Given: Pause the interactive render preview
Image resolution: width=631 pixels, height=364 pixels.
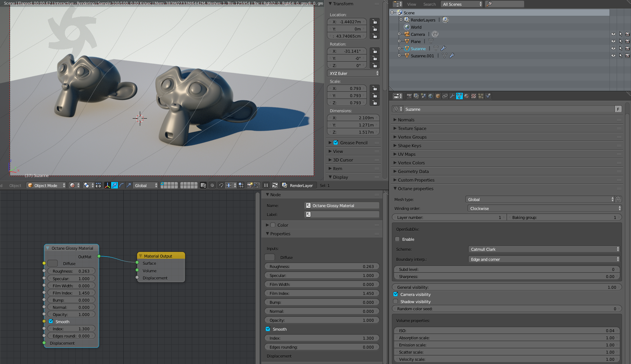Looking at the screenshot, I should [266, 185].
